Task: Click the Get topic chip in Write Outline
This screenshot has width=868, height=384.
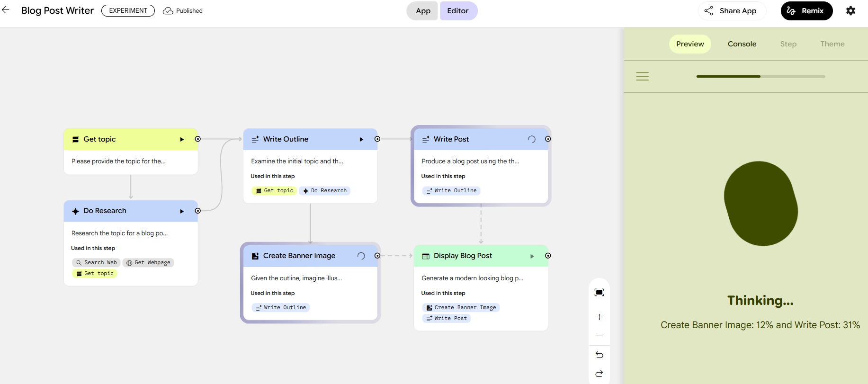Action: click(x=274, y=190)
